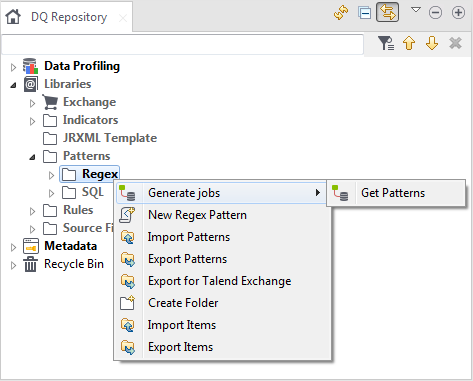The width and height of the screenshot is (473, 381).
Task: Click the Patterns folder icon
Action: [50, 156]
